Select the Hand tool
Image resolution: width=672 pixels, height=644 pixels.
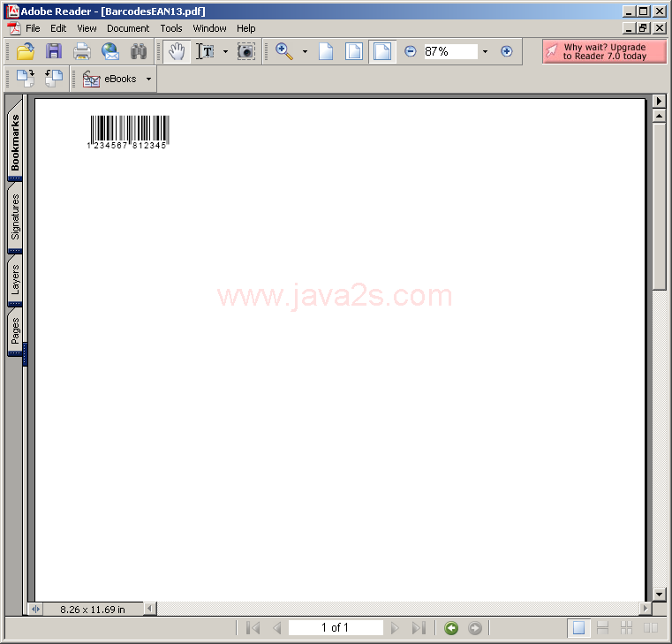pos(177,51)
